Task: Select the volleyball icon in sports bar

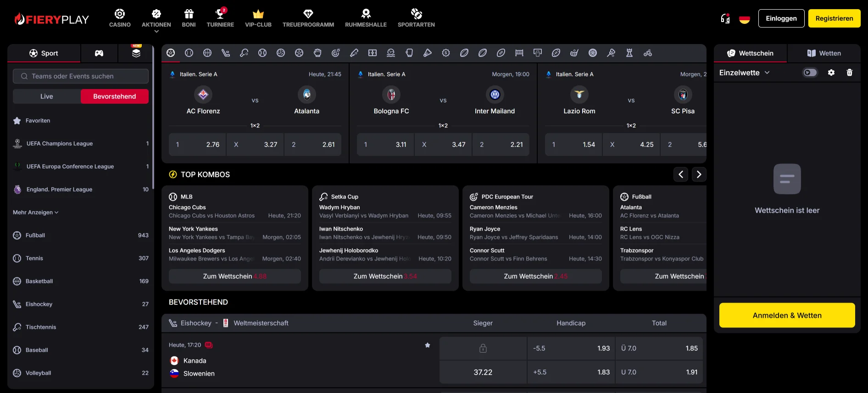Action: coord(281,53)
